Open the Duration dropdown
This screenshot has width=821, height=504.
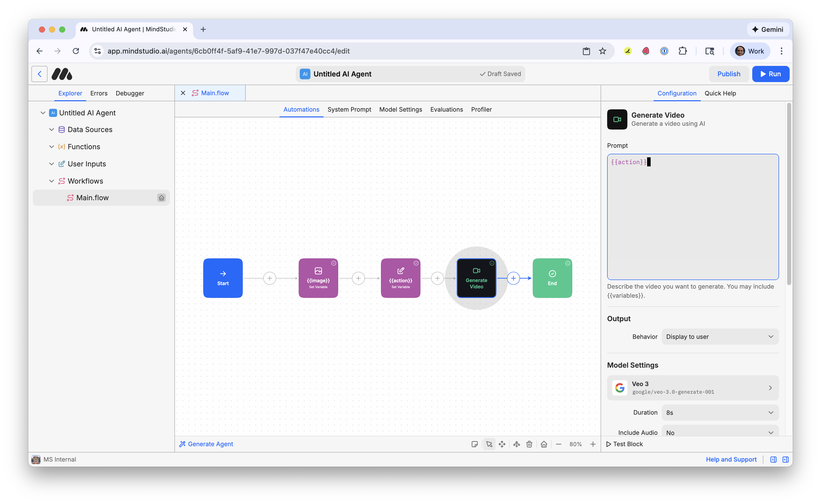pos(720,412)
